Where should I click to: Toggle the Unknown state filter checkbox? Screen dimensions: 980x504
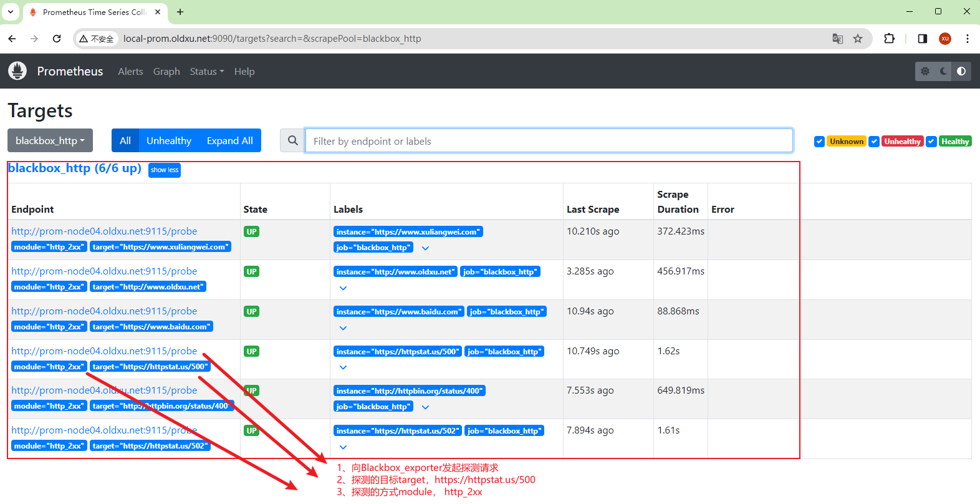pos(819,142)
